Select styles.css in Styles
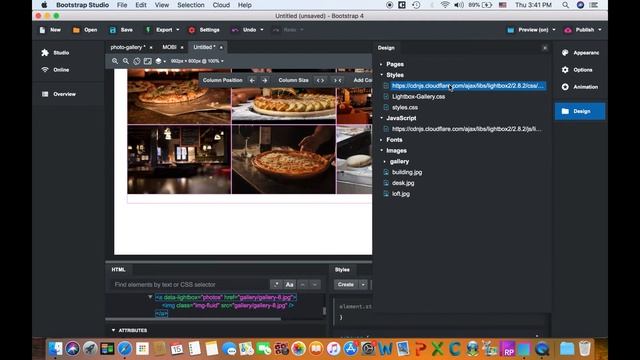The height and width of the screenshot is (360, 640). tap(405, 107)
